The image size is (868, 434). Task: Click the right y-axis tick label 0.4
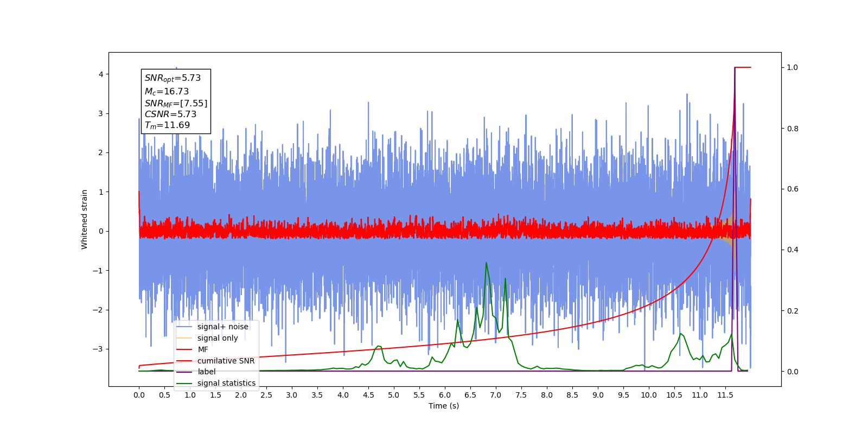point(793,250)
